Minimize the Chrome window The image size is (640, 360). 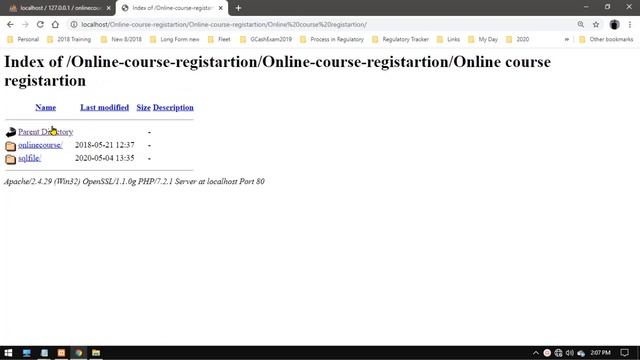586,7
